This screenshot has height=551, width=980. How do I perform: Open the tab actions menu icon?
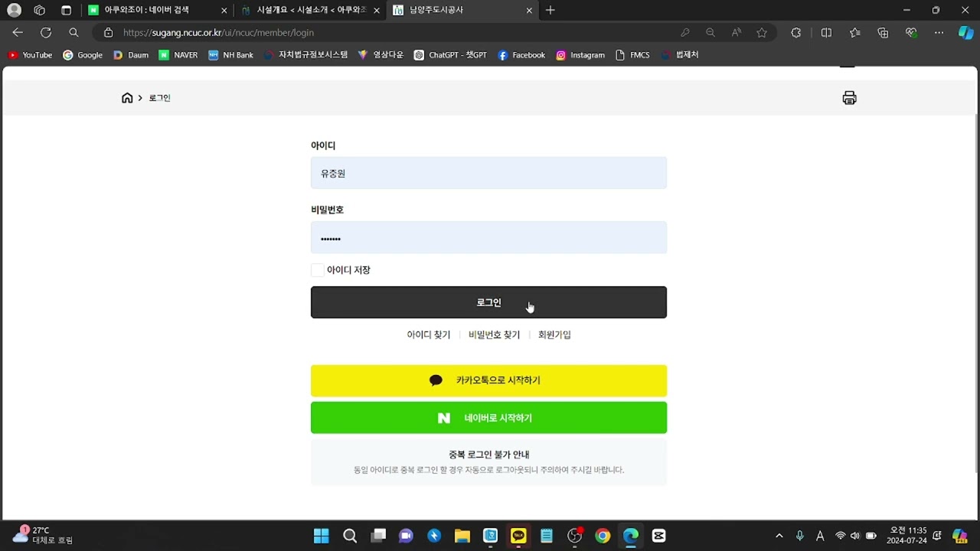point(66,10)
